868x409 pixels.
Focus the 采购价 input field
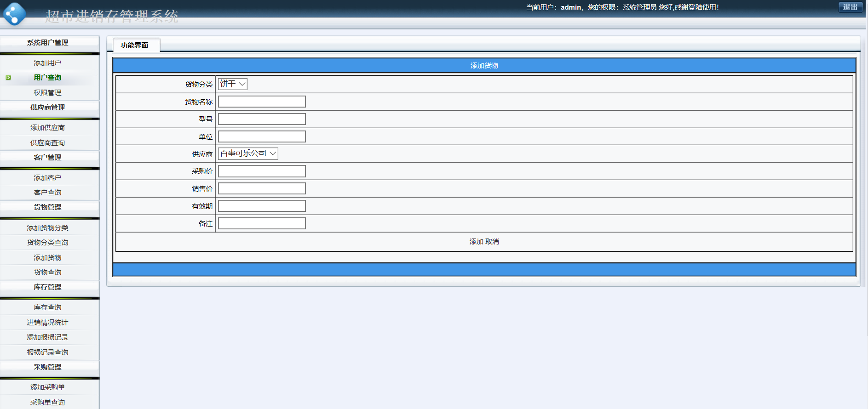(262, 171)
